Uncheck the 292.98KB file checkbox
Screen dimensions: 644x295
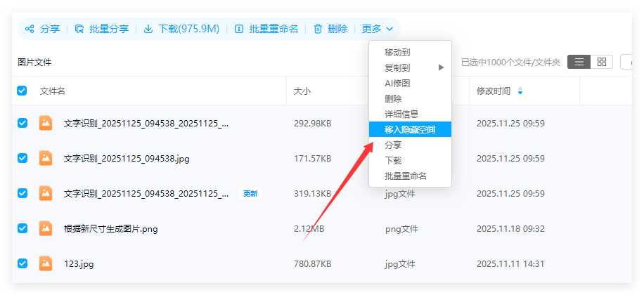(22, 123)
